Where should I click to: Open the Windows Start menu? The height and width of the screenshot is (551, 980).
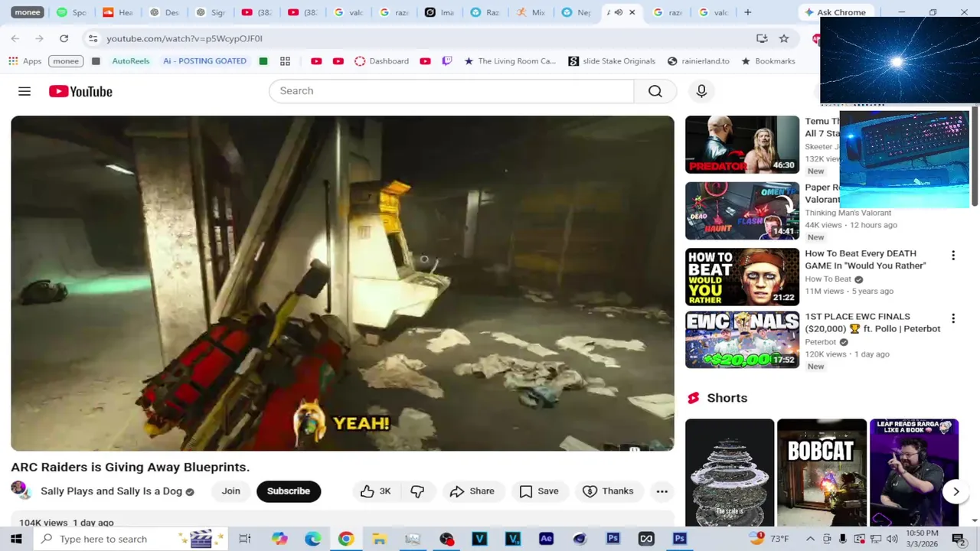pyautogui.click(x=16, y=539)
